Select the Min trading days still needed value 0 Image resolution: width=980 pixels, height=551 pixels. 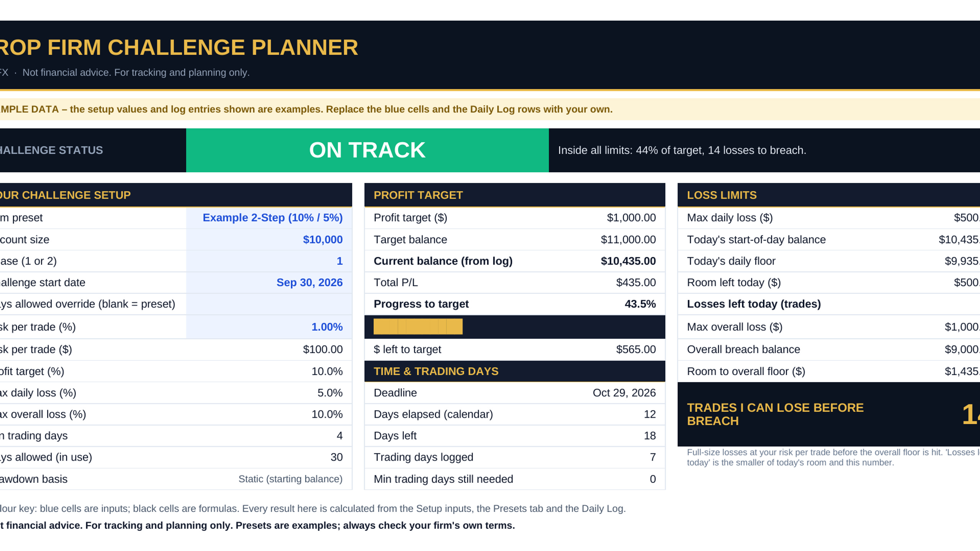pos(653,479)
